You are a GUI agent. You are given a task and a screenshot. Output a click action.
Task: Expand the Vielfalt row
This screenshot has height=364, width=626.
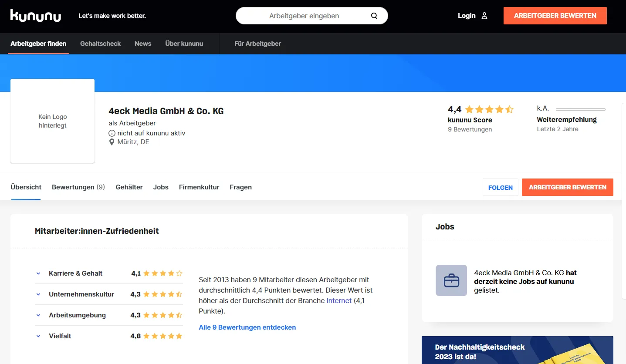point(38,336)
